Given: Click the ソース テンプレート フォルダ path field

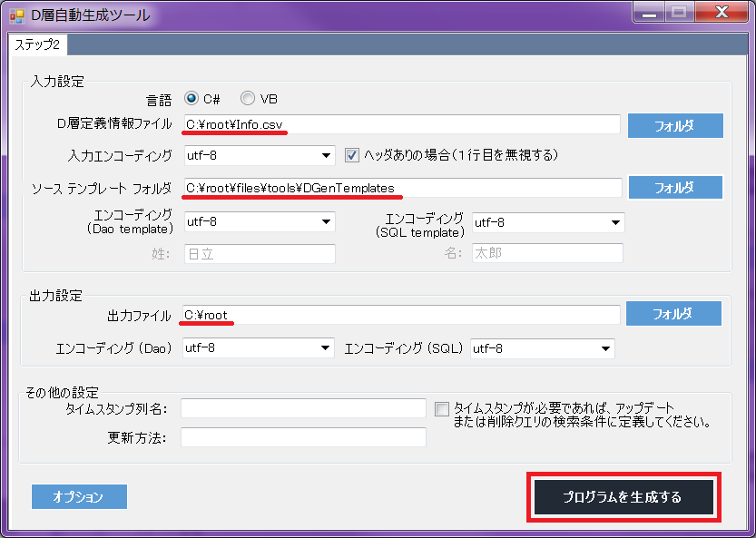Looking at the screenshot, I should tap(401, 188).
